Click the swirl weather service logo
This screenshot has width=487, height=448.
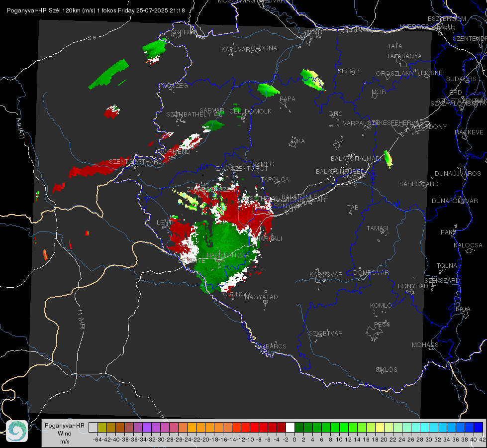[17, 431]
